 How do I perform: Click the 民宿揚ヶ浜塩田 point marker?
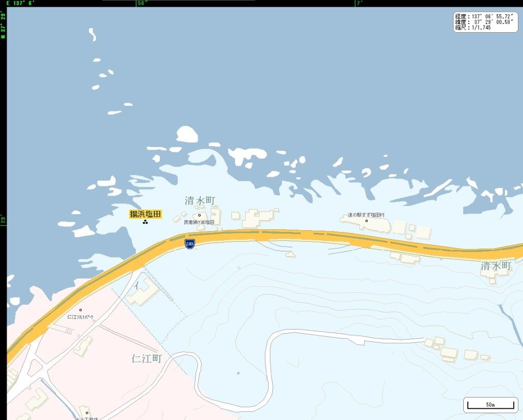click(200, 215)
